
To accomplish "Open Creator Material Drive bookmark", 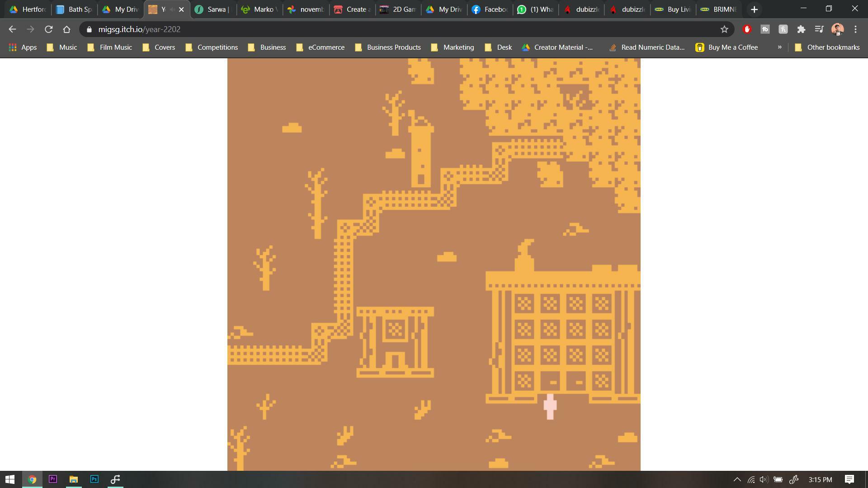I will [x=557, y=47].
